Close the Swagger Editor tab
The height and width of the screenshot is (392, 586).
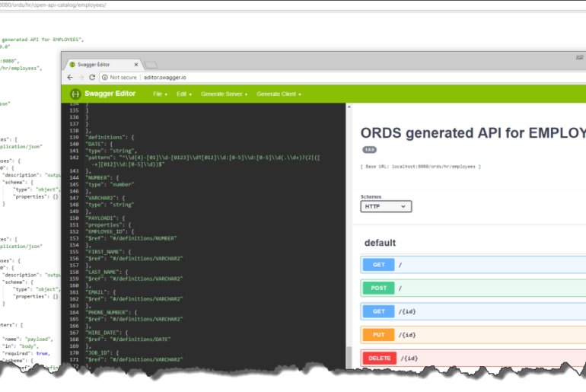[x=136, y=65]
